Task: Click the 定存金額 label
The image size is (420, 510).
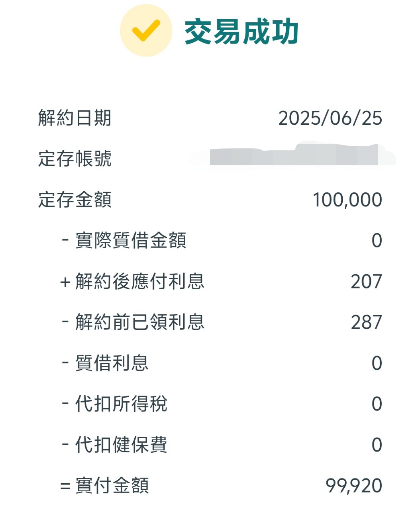Action: pos(75,200)
